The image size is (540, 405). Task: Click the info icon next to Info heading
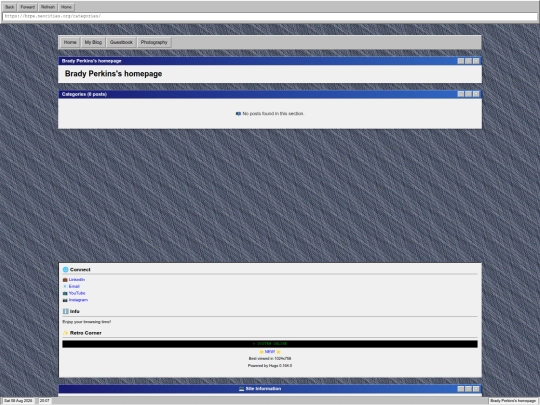click(x=65, y=311)
